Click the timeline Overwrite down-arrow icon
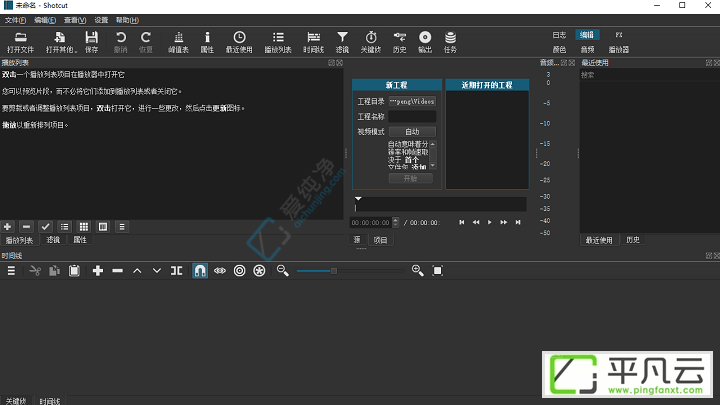This screenshot has width=720, height=405. (x=157, y=271)
